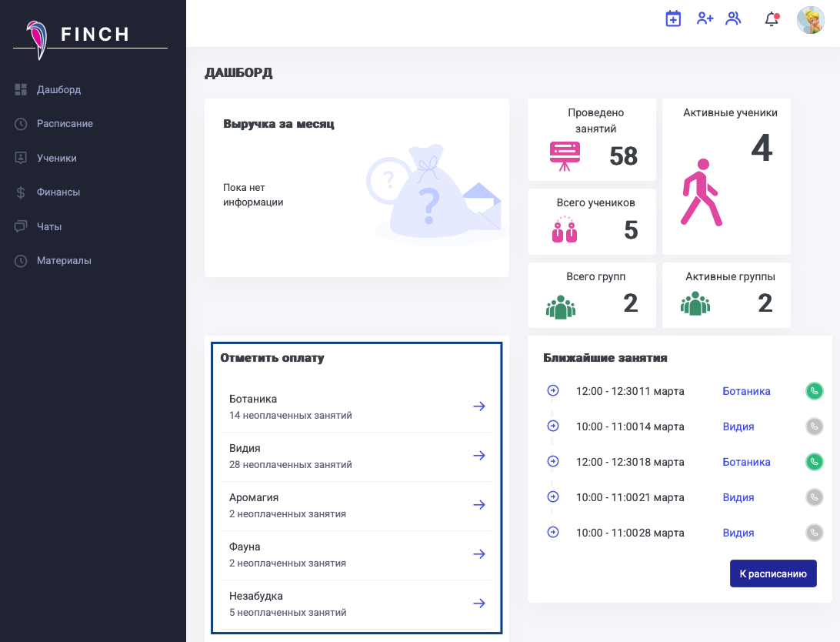Screen dimensions: 840x642
Task: Open Финансы in sidebar
Action: coord(58,192)
